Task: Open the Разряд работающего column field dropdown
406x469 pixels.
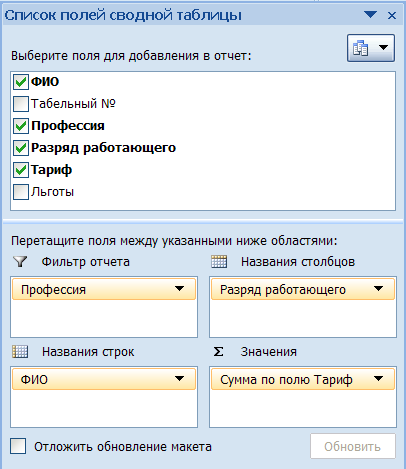Action: (378, 289)
